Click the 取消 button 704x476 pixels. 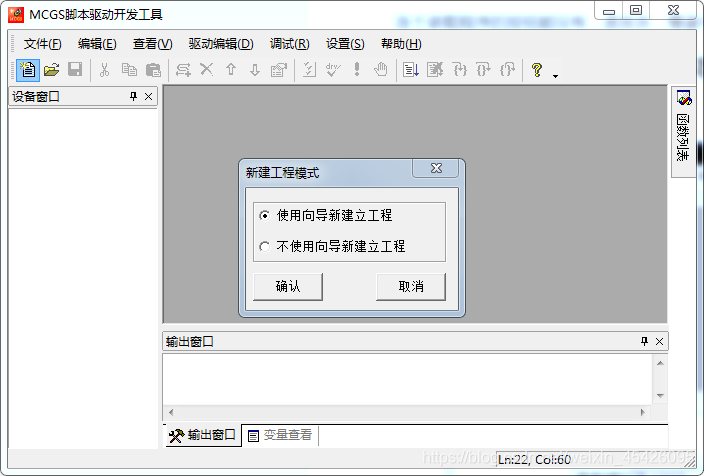[411, 286]
